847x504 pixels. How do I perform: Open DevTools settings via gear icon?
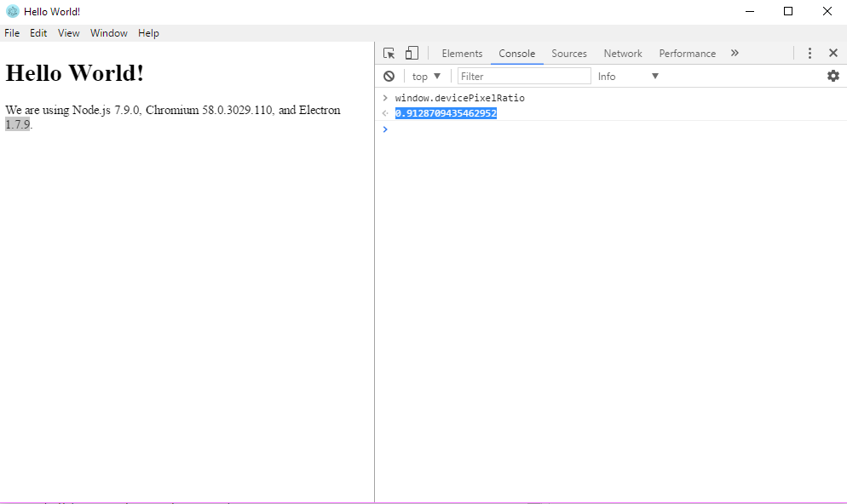tap(833, 76)
